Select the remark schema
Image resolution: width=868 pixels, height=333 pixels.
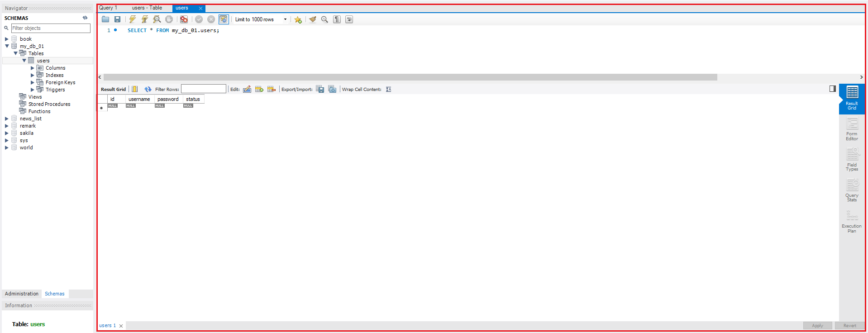pos(28,126)
